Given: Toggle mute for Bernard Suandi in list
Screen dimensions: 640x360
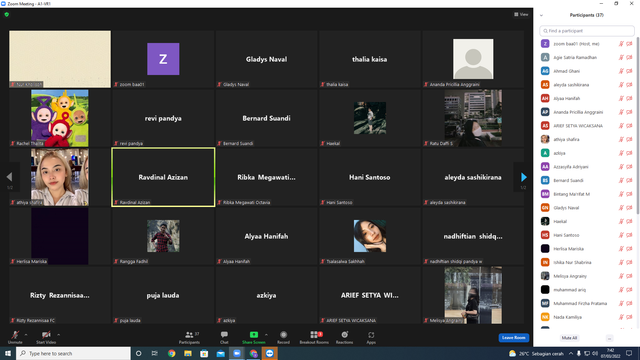Looking at the screenshot, I should (x=621, y=180).
